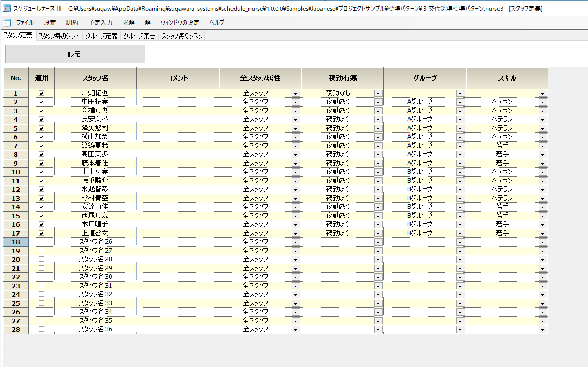
Task: Open the 予定入力 menu
Action: click(x=100, y=23)
